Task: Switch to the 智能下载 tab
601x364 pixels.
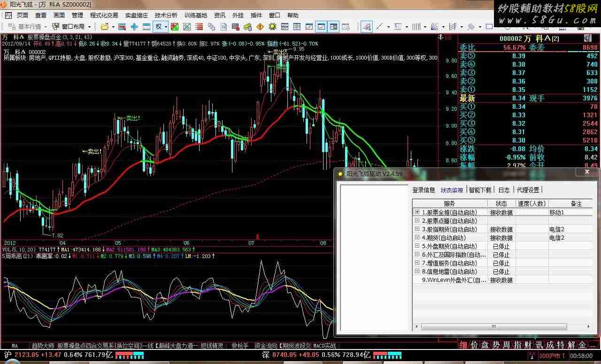Action: click(480, 190)
